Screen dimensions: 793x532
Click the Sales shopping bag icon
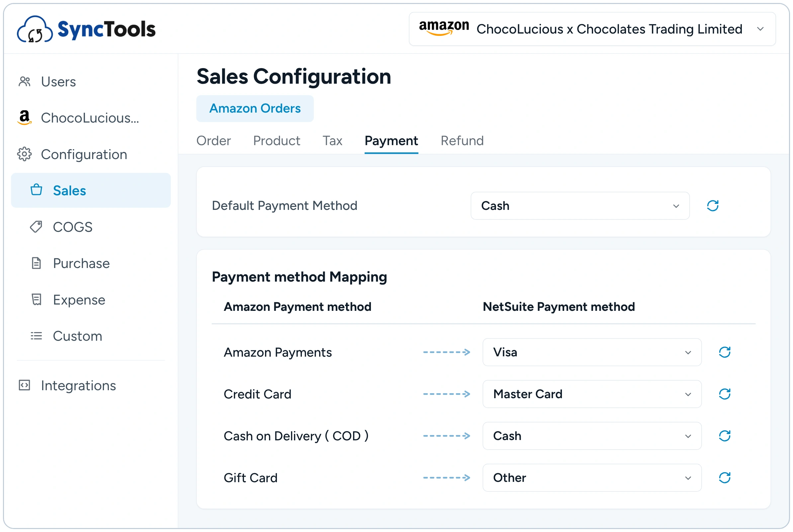coord(36,190)
